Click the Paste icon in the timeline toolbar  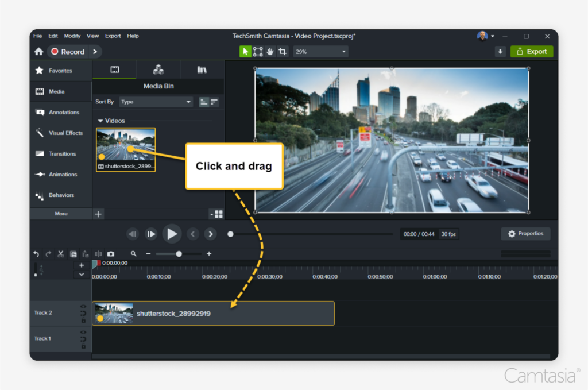(x=85, y=253)
